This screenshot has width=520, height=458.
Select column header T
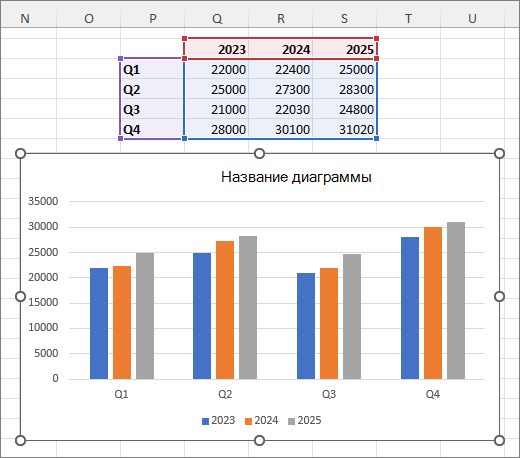pyautogui.click(x=408, y=19)
